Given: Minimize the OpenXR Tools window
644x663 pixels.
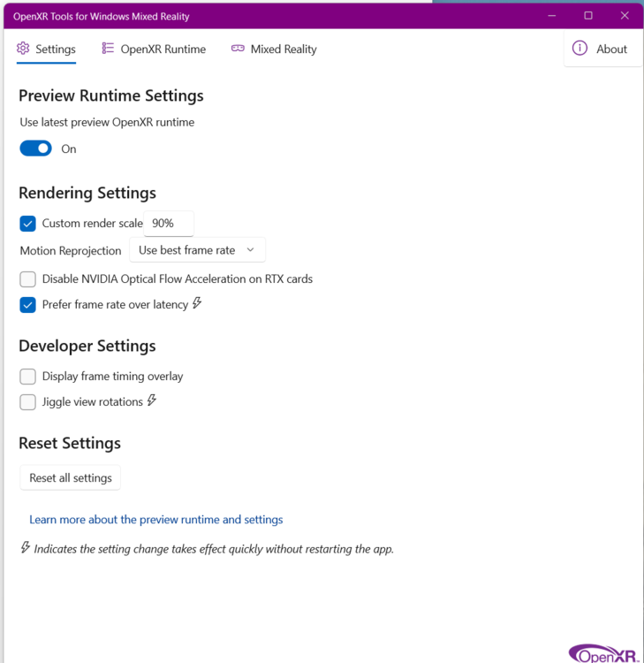Looking at the screenshot, I should 552,16.
